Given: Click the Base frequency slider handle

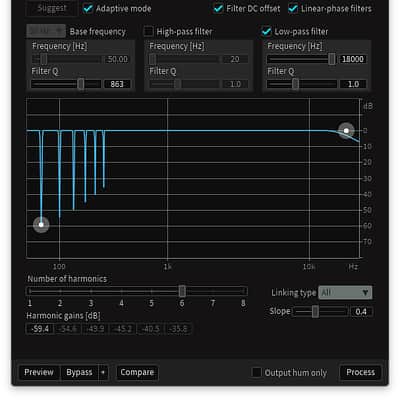Looking at the screenshot, I should [x=44, y=59].
